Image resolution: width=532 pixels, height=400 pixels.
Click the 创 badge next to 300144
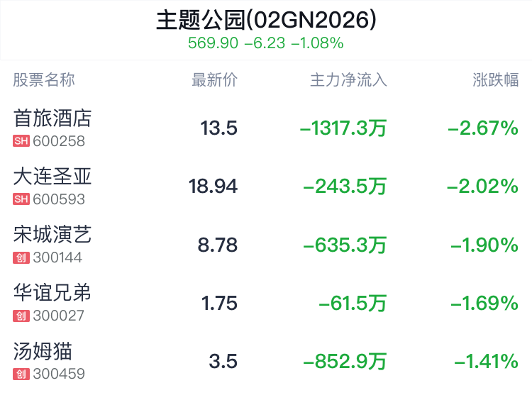pos(21,257)
